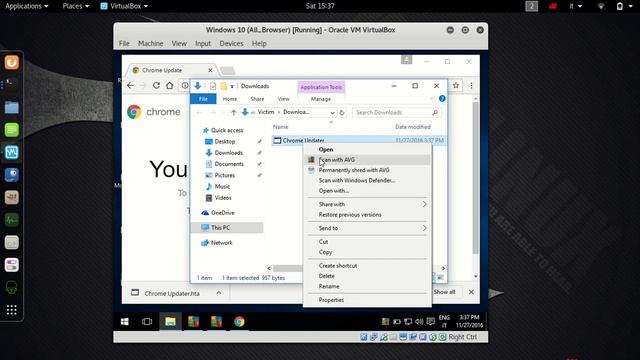Click Chrome back arrow button
Image resolution: width=640 pixels, height=360 pixels.
pos(130,85)
